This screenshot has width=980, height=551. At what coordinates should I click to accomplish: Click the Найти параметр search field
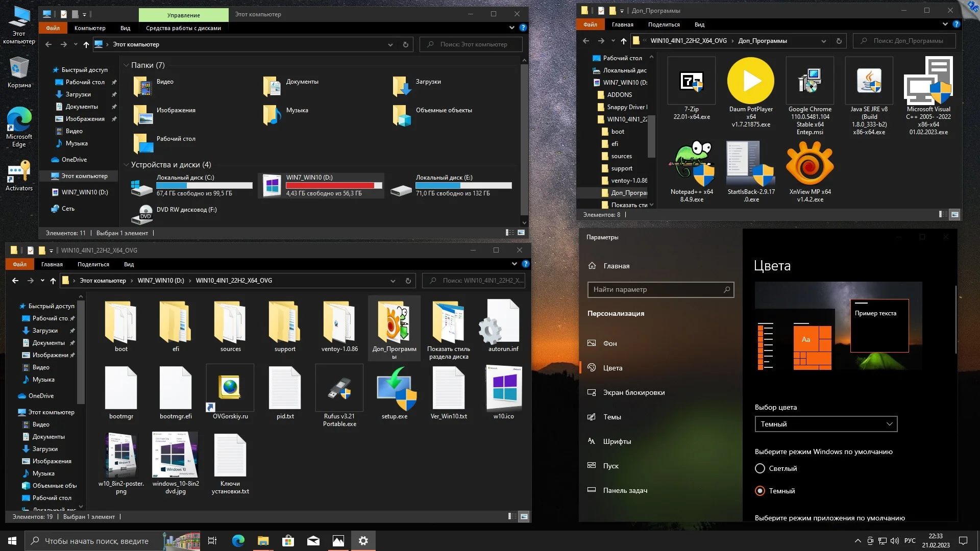656,289
